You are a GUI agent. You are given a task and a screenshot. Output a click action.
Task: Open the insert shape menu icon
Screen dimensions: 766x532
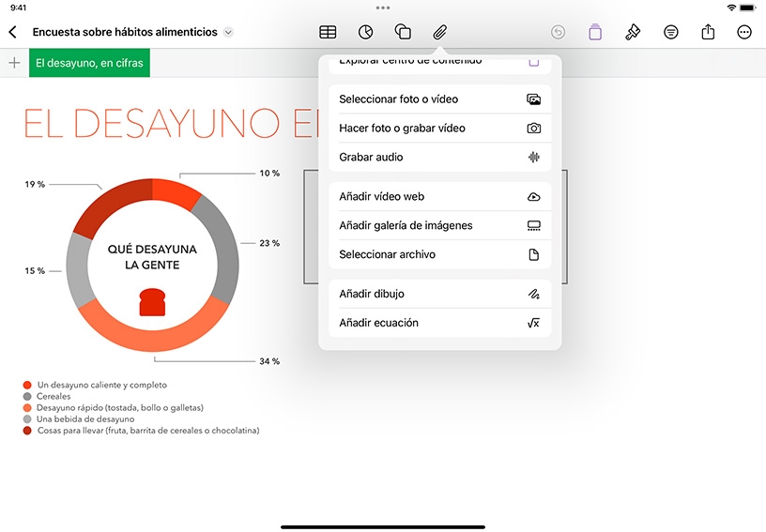[403, 32]
